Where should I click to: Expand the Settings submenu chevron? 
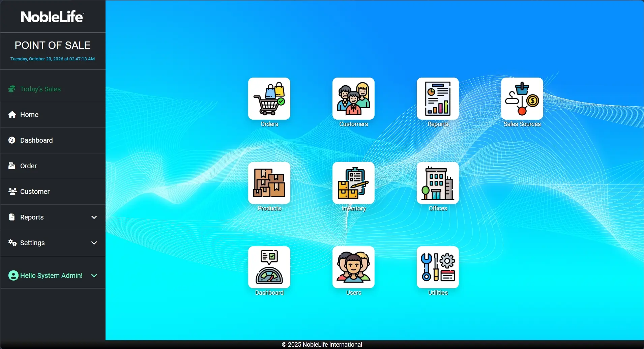click(94, 243)
